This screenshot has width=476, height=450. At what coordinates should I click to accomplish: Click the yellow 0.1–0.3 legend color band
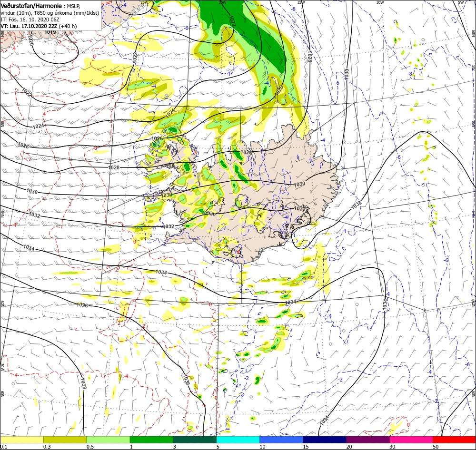click(x=21, y=440)
